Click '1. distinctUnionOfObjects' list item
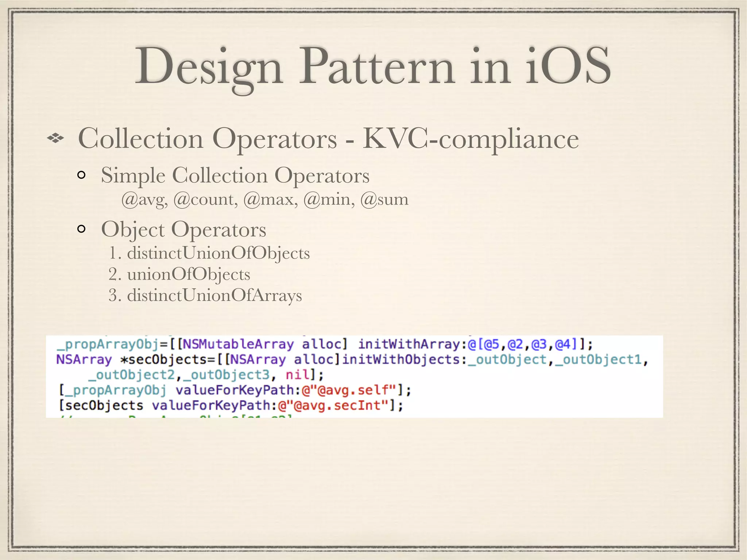747x560 pixels. coord(209,254)
